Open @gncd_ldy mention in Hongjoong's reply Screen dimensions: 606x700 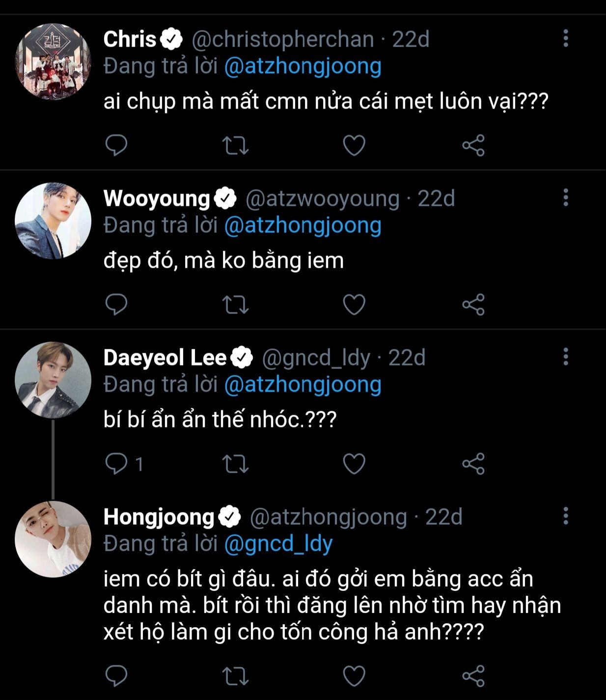point(278,544)
